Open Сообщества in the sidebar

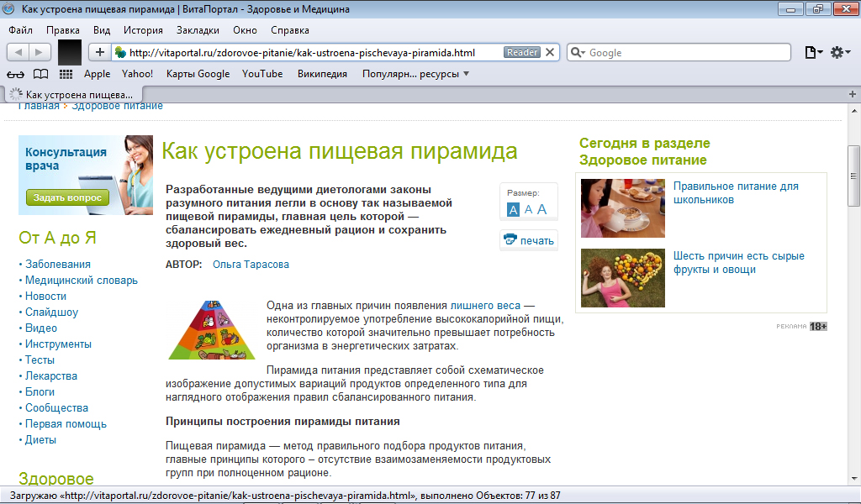[x=56, y=407]
